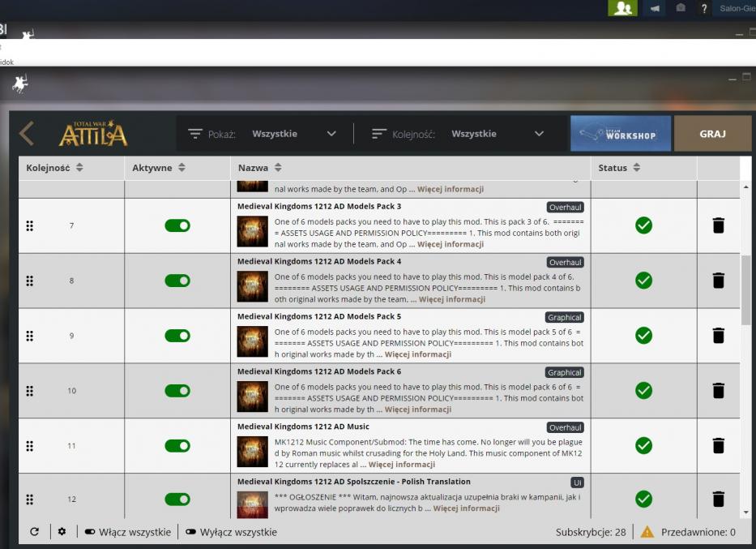Disable Medieval Kingdoms 1212 AD Models Pack 4

pyautogui.click(x=177, y=281)
